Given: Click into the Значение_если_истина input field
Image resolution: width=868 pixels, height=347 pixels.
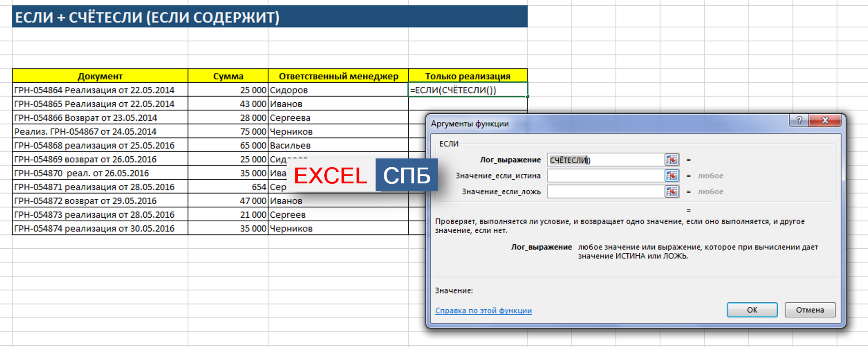Looking at the screenshot, I should pyautogui.click(x=605, y=176).
